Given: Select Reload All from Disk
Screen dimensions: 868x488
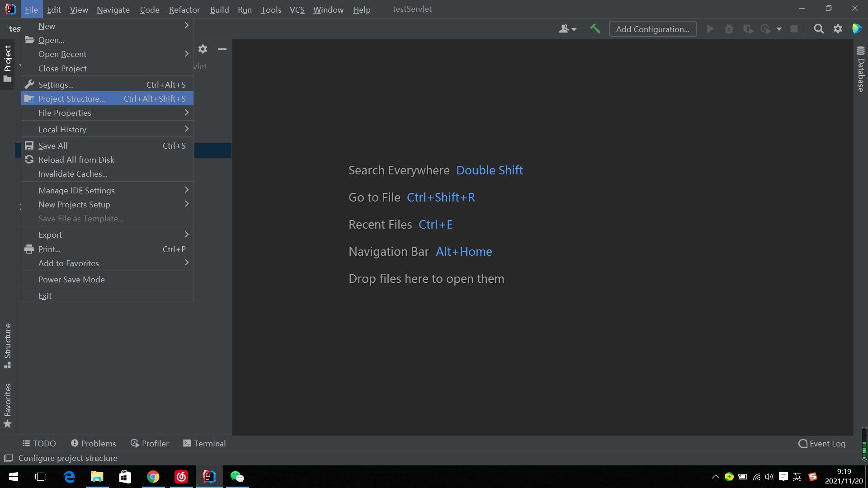Looking at the screenshot, I should point(108,160).
